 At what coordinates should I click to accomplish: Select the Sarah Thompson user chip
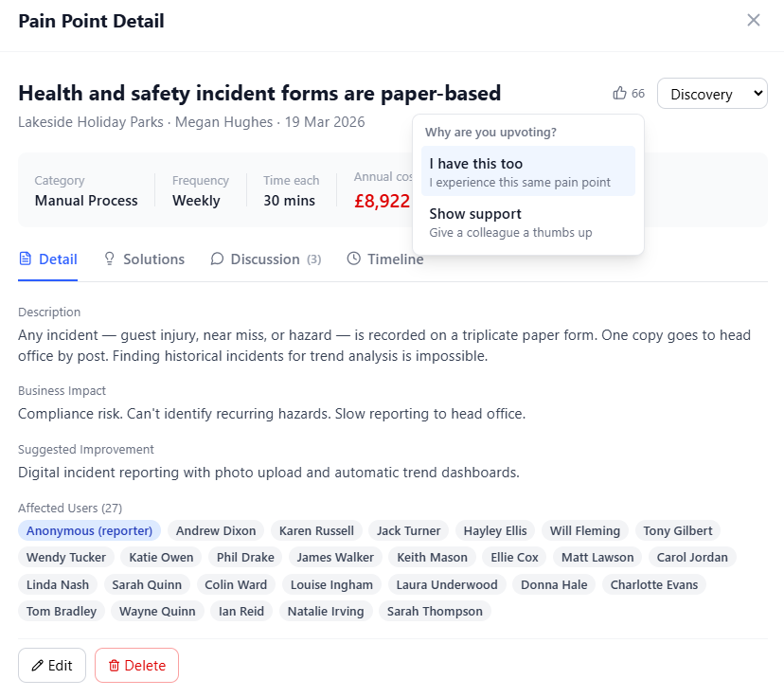pyautogui.click(x=435, y=611)
